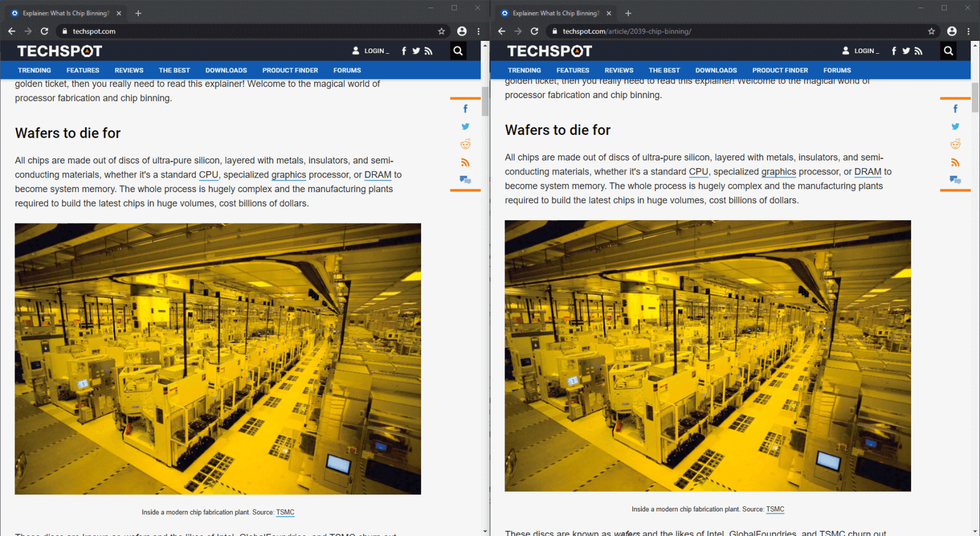This screenshot has height=536, width=980.
Task: Click the address bar in right window
Action: click(x=735, y=31)
